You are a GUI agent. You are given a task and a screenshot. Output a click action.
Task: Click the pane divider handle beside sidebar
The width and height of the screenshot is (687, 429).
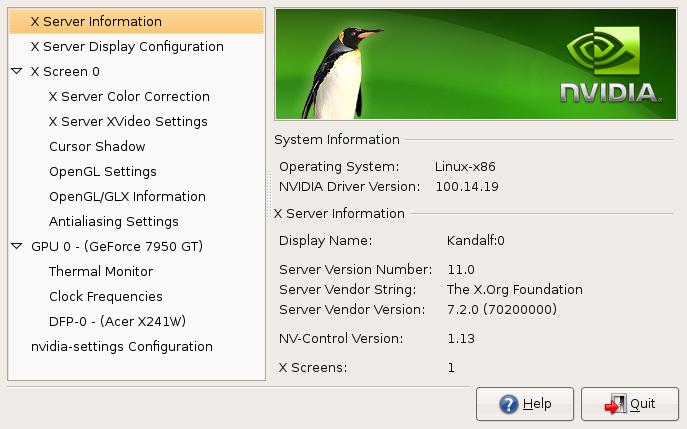(269, 194)
